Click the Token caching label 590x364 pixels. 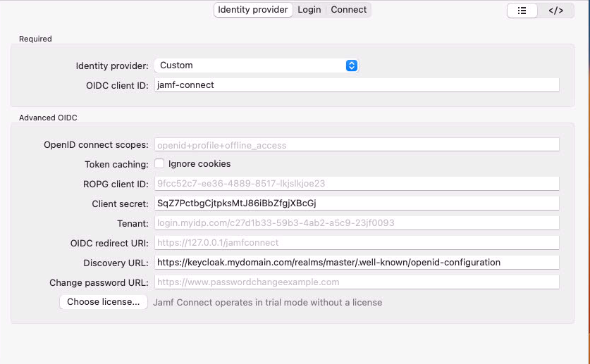click(116, 165)
